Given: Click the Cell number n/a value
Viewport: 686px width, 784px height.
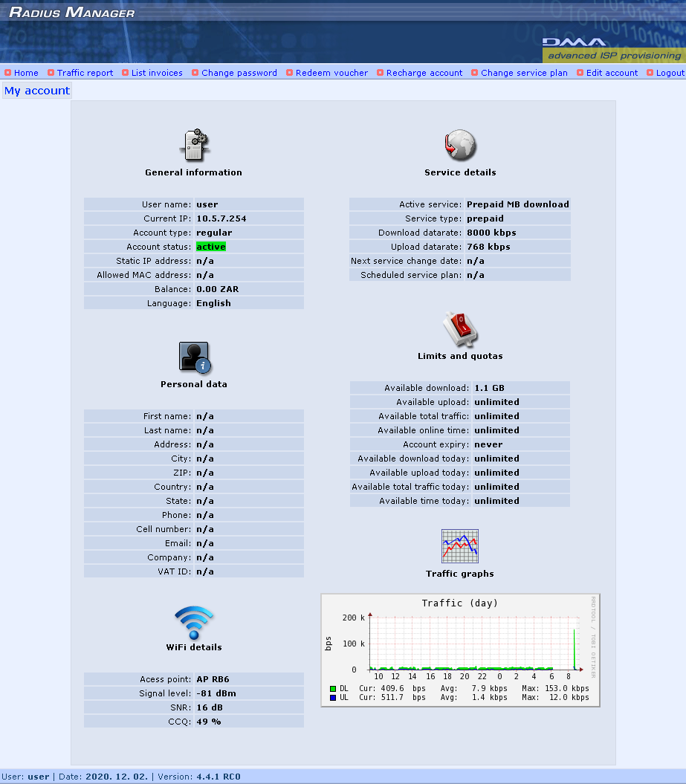Looking at the screenshot, I should pyautogui.click(x=205, y=529).
